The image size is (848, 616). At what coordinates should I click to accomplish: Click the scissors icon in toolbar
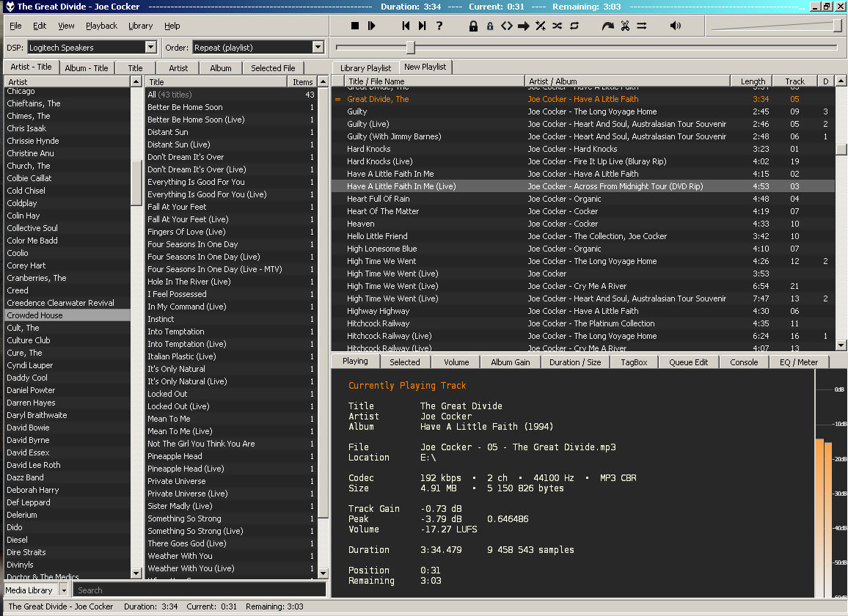[625, 26]
